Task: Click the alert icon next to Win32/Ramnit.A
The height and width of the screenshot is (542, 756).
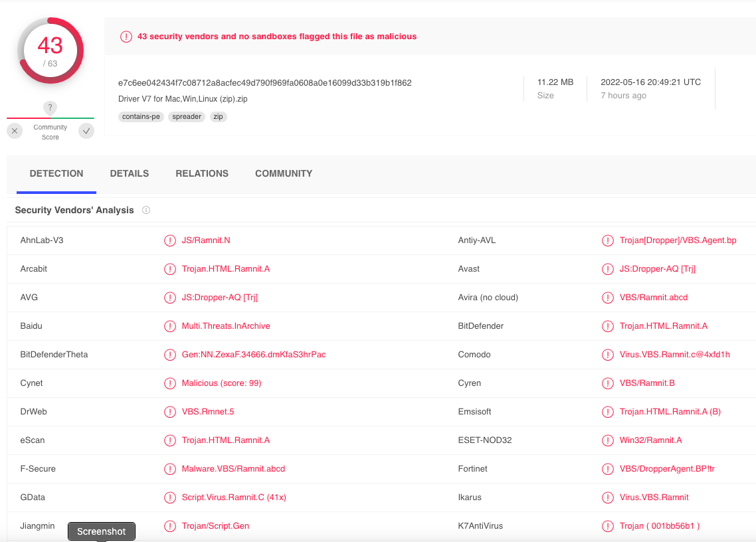Action: click(607, 440)
